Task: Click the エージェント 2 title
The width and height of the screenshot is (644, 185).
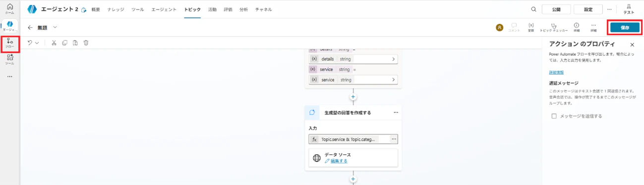Action: 59,9
